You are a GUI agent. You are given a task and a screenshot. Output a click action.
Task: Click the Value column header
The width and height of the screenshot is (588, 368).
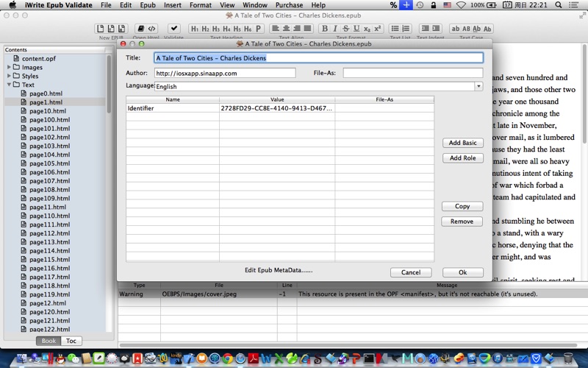[277, 99]
